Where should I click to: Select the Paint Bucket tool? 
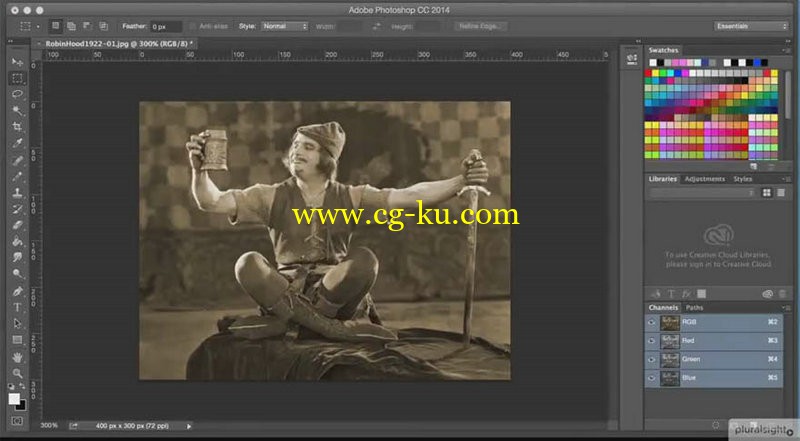(17, 241)
